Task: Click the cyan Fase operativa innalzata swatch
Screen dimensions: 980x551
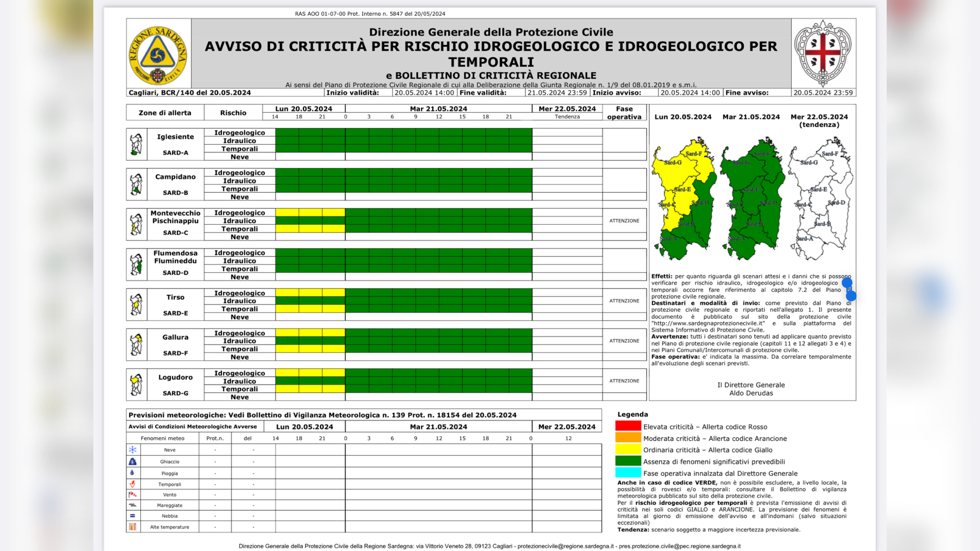Action: (628, 473)
